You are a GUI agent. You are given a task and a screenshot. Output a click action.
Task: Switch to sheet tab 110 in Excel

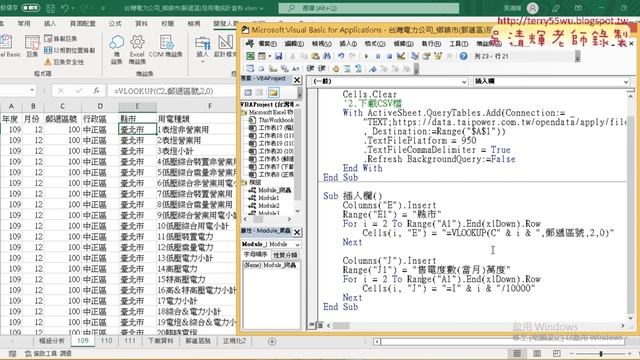pos(106,340)
